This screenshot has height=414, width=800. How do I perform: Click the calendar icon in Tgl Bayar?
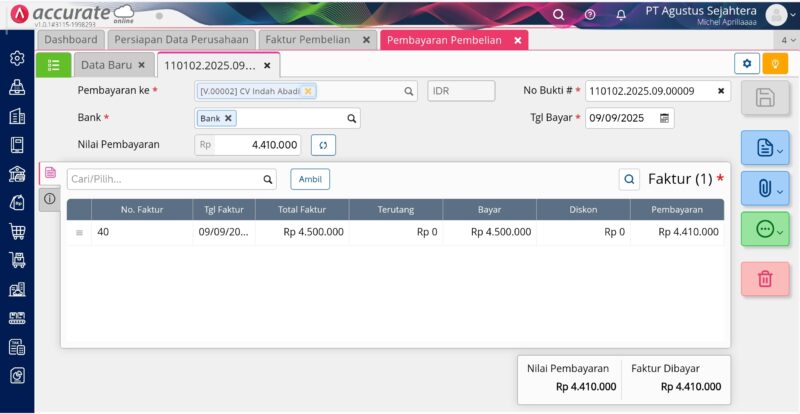tap(664, 118)
